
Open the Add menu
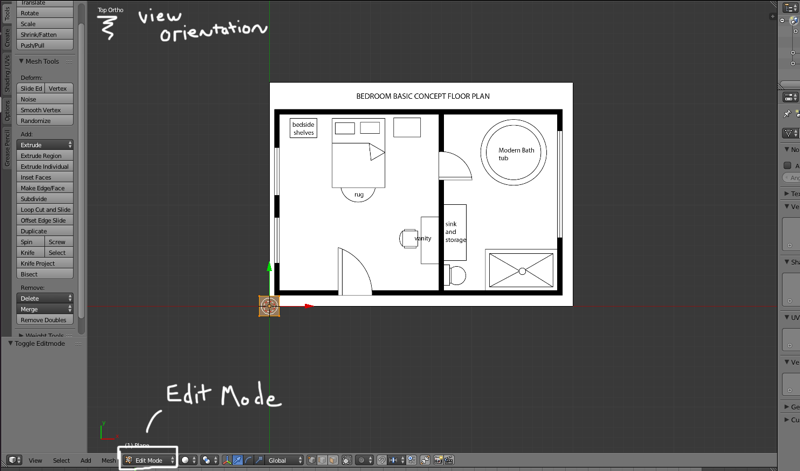tap(86, 460)
